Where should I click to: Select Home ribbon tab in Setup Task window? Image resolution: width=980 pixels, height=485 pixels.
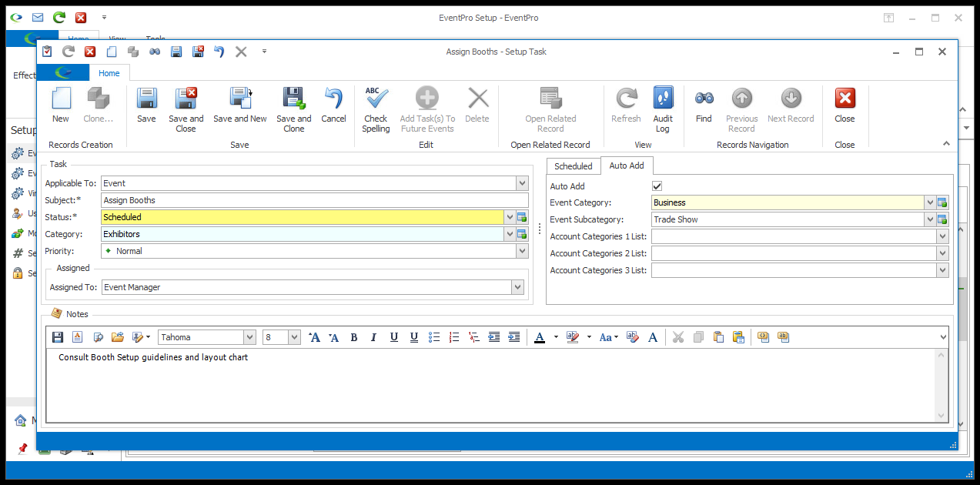click(x=109, y=73)
